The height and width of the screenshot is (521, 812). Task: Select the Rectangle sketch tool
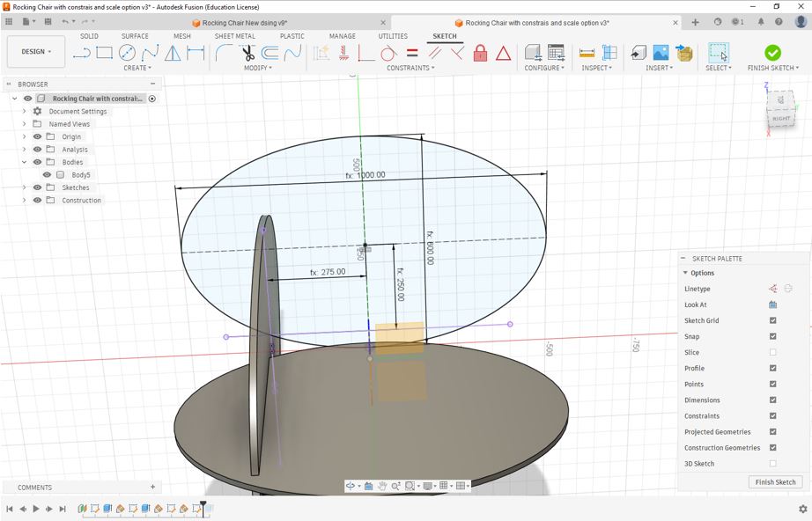click(x=104, y=53)
